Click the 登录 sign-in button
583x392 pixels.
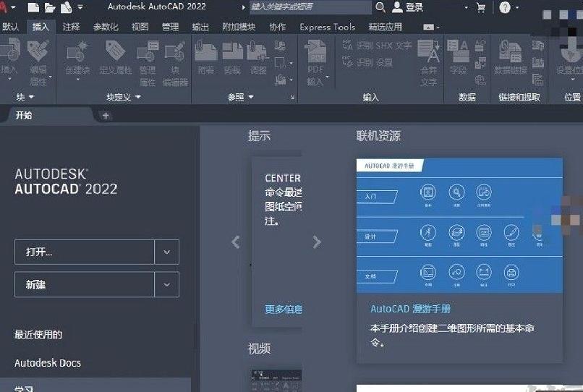click(407, 7)
